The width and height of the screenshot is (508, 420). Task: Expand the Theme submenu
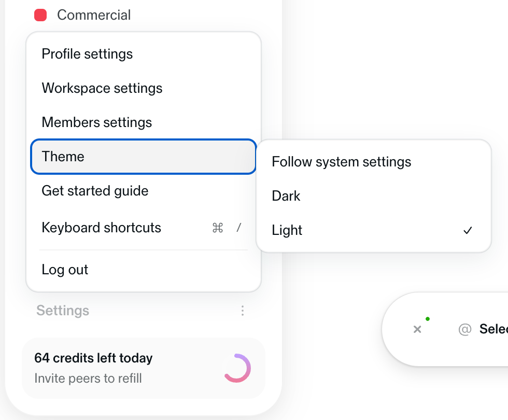pyautogui.click(x=143, y=157)
